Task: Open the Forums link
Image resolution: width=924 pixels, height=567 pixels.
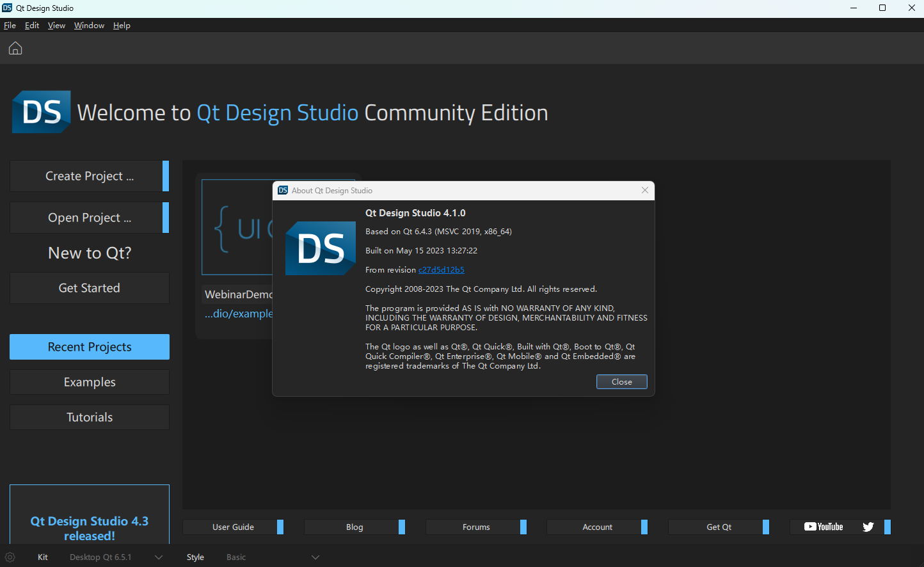Action: tap(476, 527)
